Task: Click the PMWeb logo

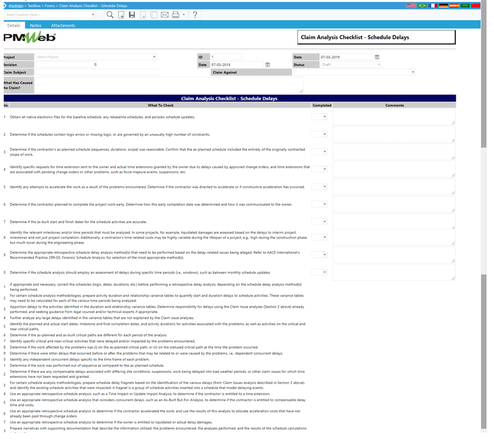Action: [x=30, y=37]
